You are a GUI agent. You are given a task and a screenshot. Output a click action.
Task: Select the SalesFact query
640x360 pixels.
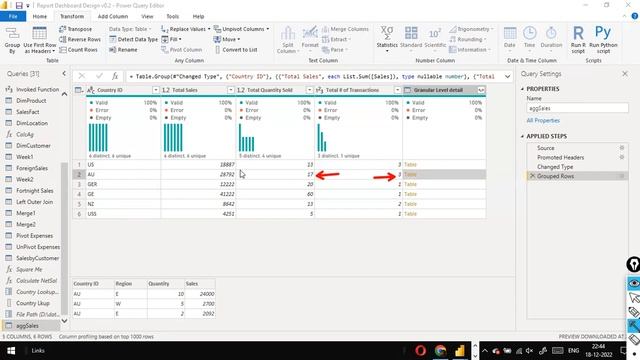[28, 112]
